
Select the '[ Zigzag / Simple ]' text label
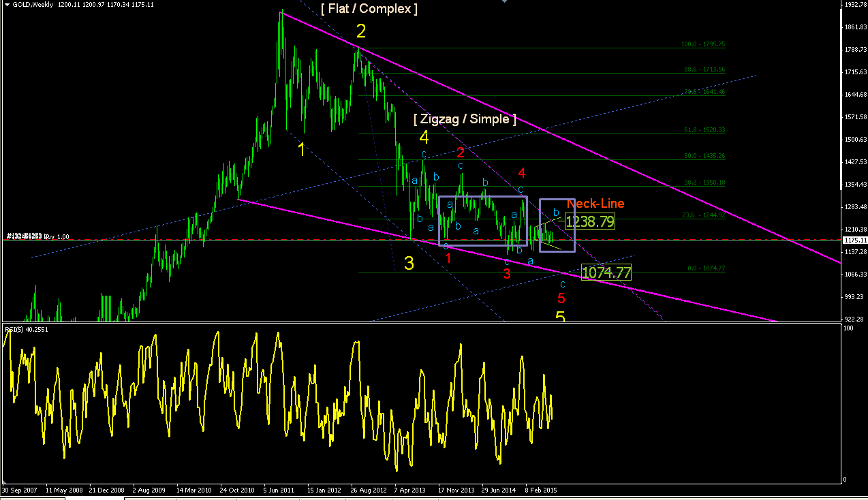(465, 119)
